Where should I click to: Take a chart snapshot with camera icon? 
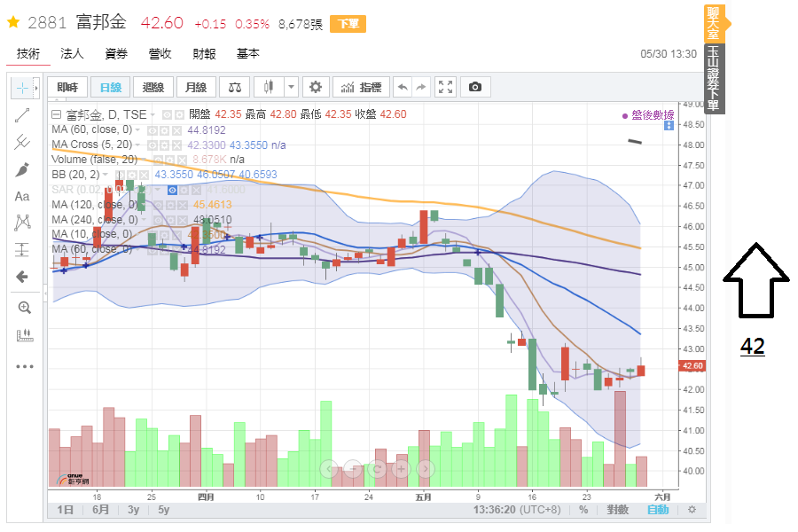tap(475, 87)
